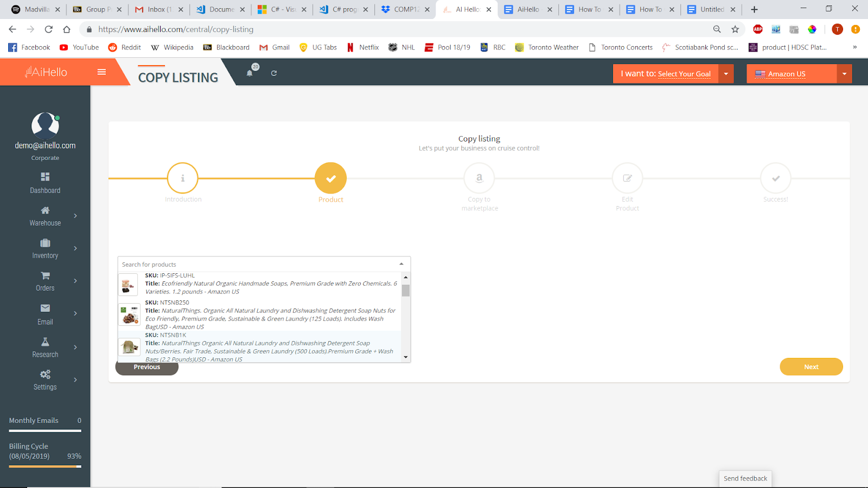Click the Edit Product step circle
868x488 pixels.
(627, 178)
